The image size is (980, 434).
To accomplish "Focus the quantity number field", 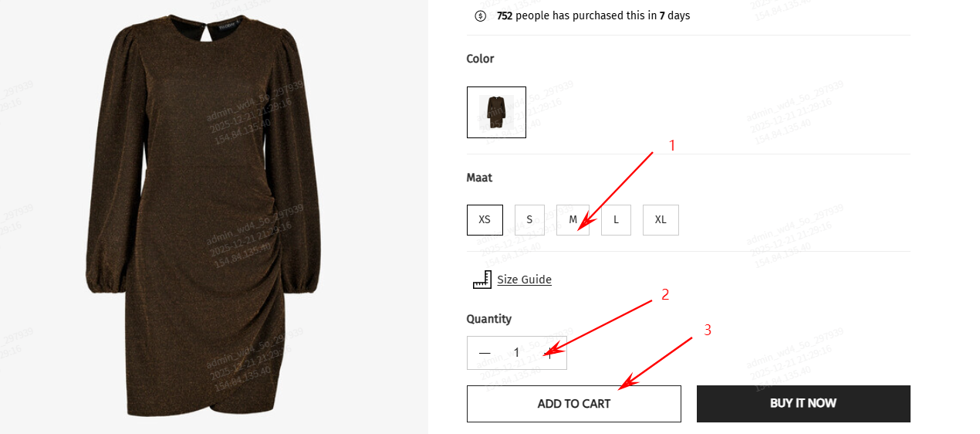I will click(x=516, y=353).
